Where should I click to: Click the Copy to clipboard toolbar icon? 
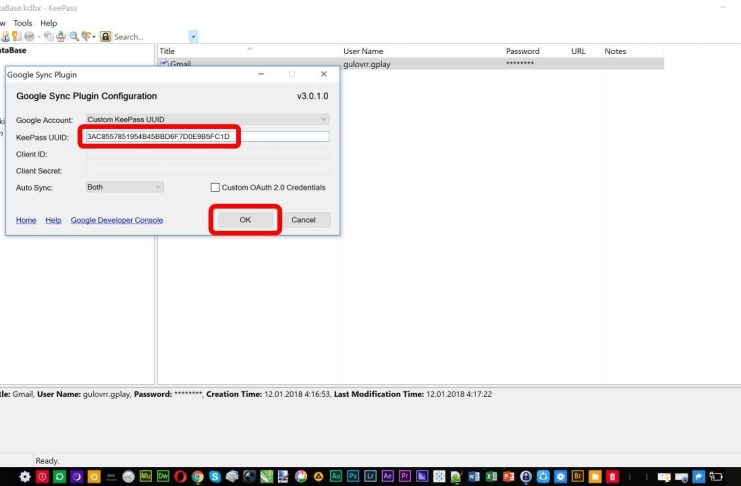pos(49,36)
